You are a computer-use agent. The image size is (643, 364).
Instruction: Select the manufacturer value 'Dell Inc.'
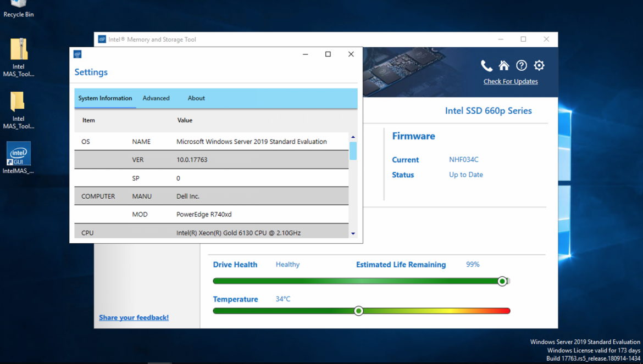coord(188,196)
